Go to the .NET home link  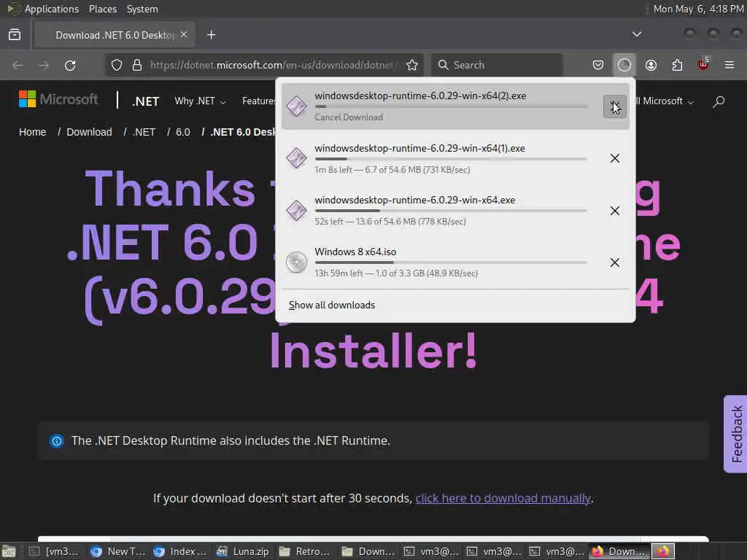click(x=145, y=101)
